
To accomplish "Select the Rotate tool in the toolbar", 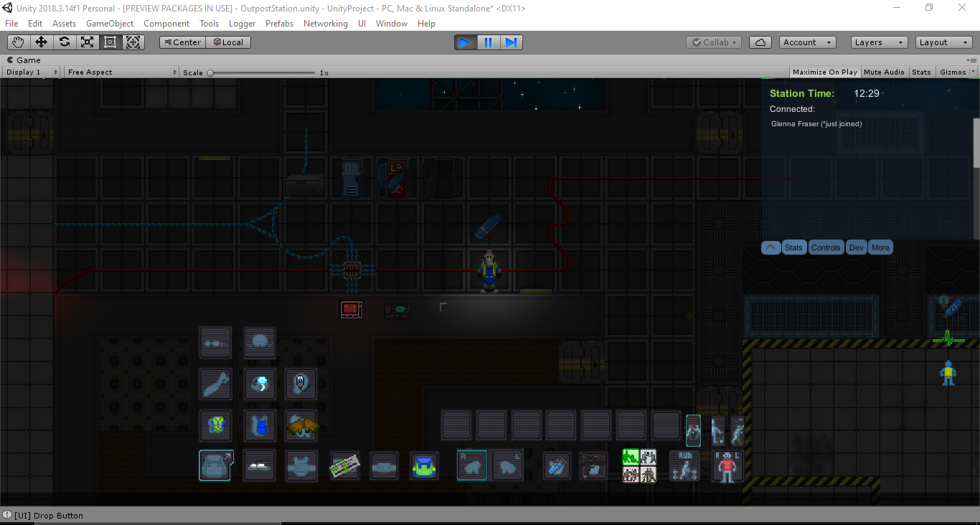I will point(64,42).
